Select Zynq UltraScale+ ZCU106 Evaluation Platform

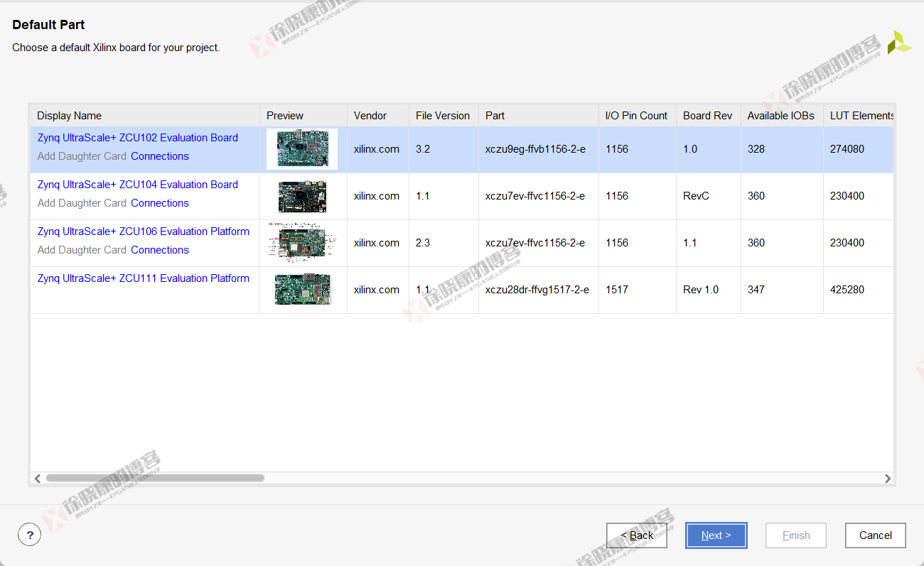144,232
